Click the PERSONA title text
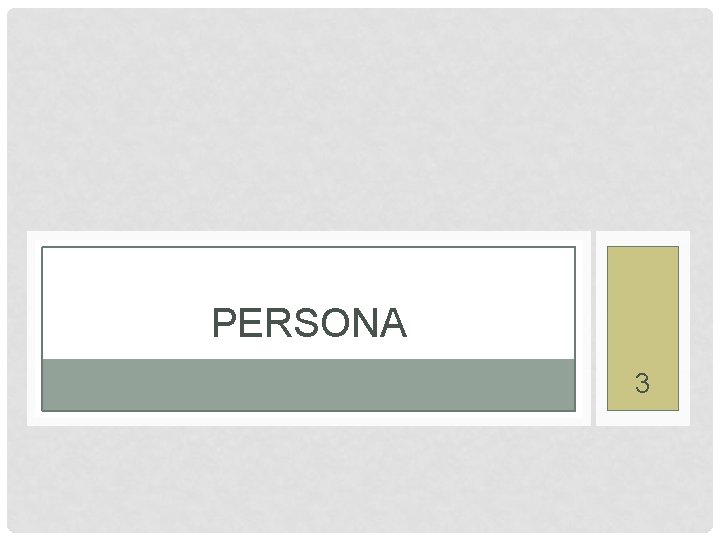Screen dimensions: 720x540 click(x=309, y=323)
